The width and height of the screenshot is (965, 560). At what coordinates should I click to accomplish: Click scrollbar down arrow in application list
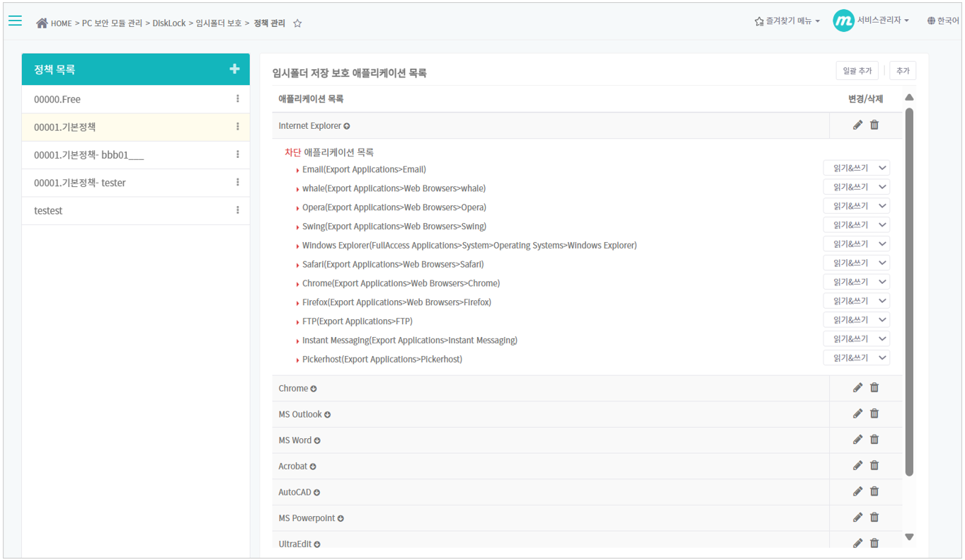click(x=910, y=537)
